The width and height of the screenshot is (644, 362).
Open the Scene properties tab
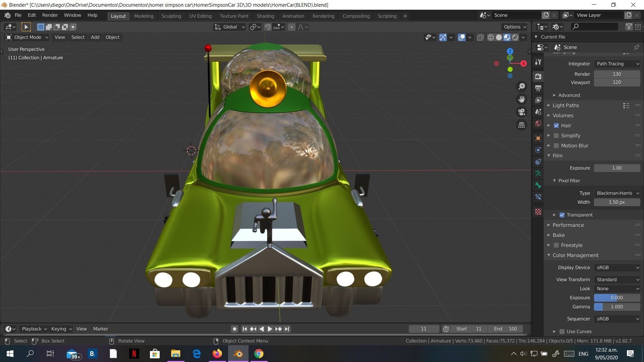538,112
